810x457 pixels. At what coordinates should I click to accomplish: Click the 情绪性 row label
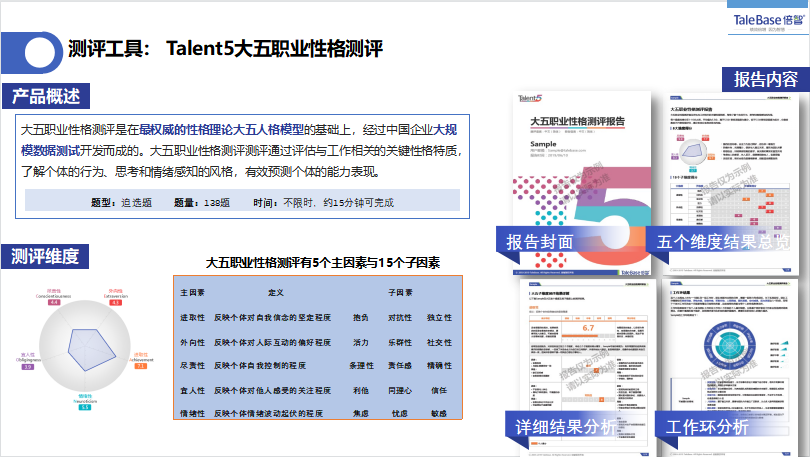tap(192, 413)
